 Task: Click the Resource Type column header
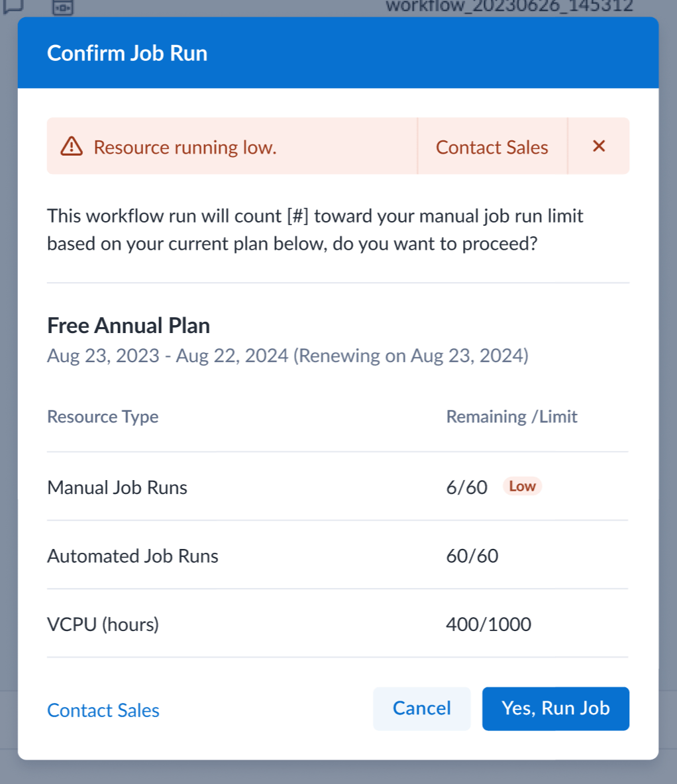pos(103,416)
